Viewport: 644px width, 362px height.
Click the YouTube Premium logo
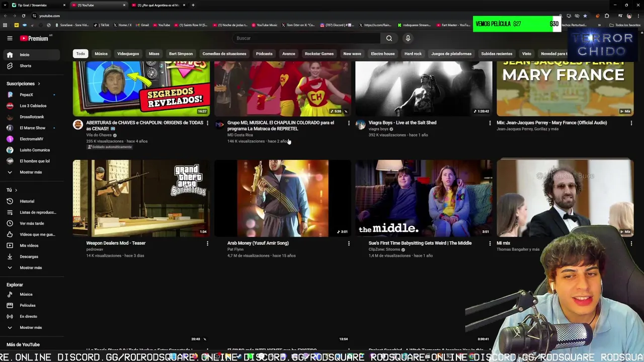pos(34,38)
